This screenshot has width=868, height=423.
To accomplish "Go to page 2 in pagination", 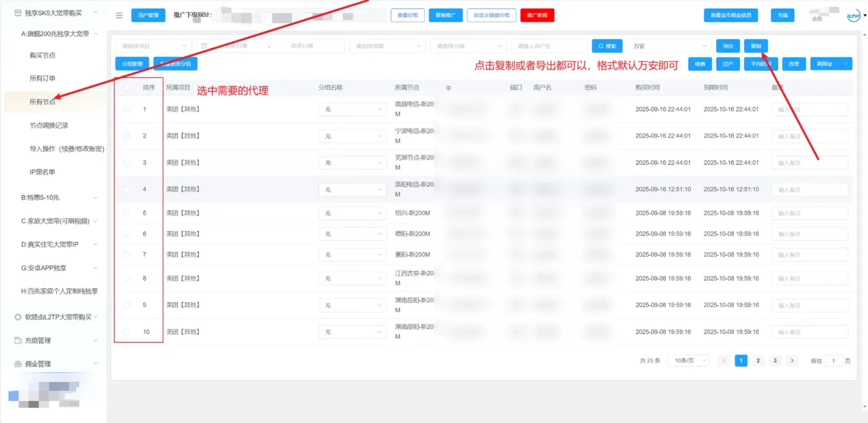I will click(x=758, y=360).
